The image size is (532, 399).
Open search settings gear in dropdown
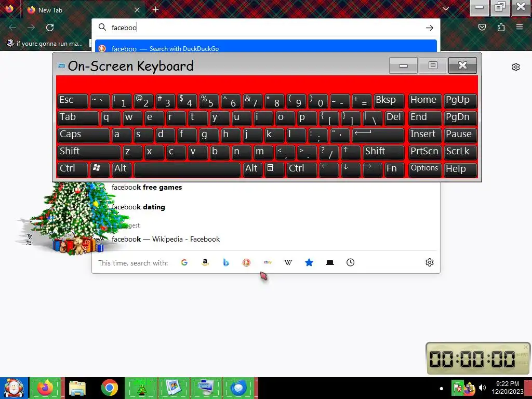(430, 262)
